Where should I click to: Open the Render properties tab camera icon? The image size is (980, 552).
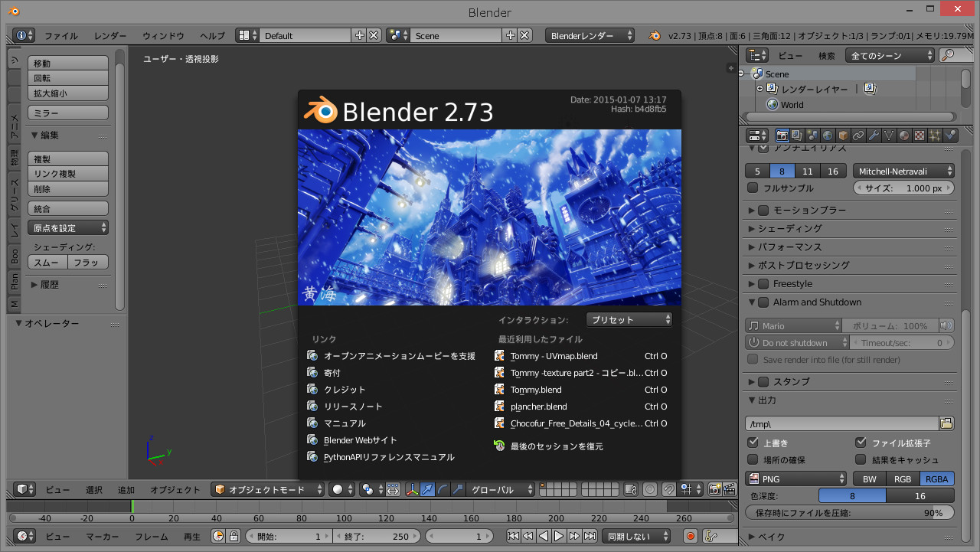(x=782, y=136)
